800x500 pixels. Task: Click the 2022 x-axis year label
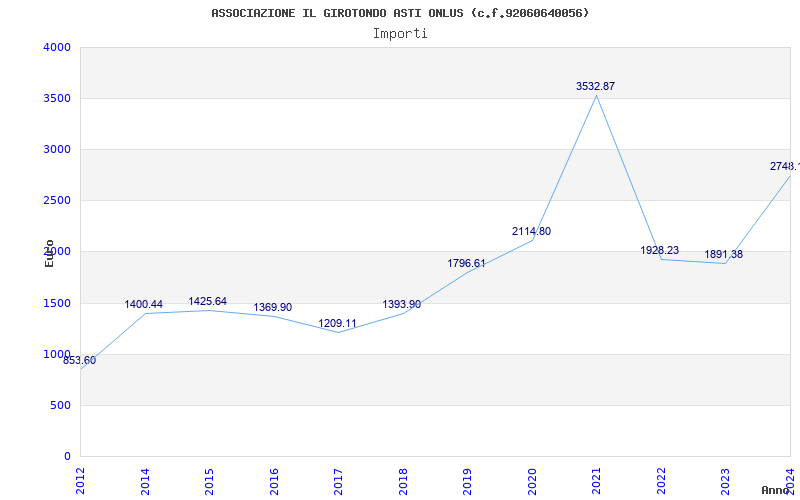pos(661,481)
